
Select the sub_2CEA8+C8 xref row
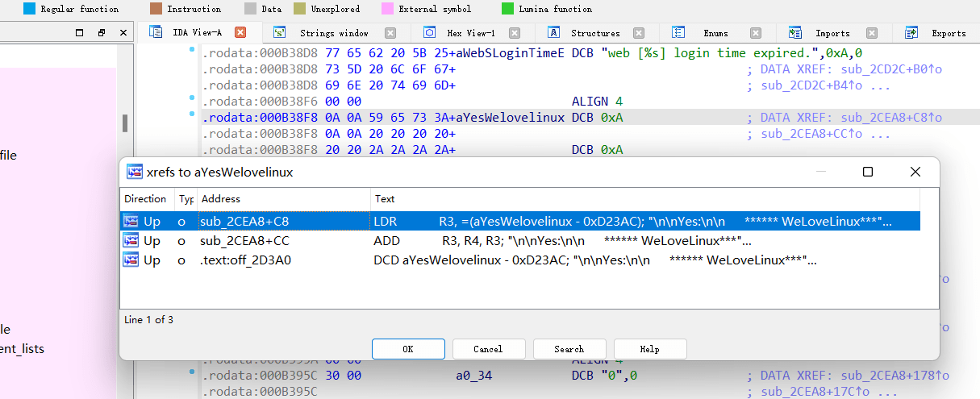coord(520,221)
